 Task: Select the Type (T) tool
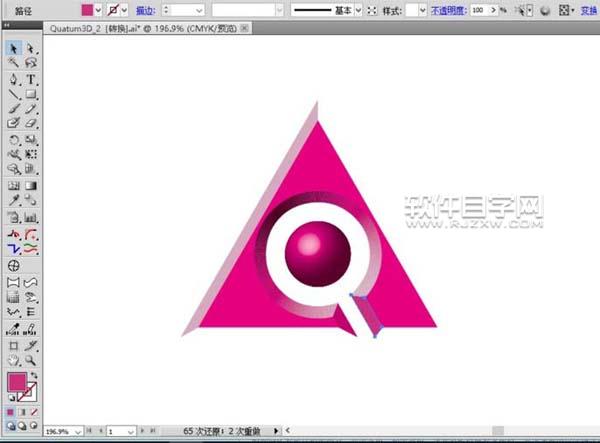(x=31, y=79)
